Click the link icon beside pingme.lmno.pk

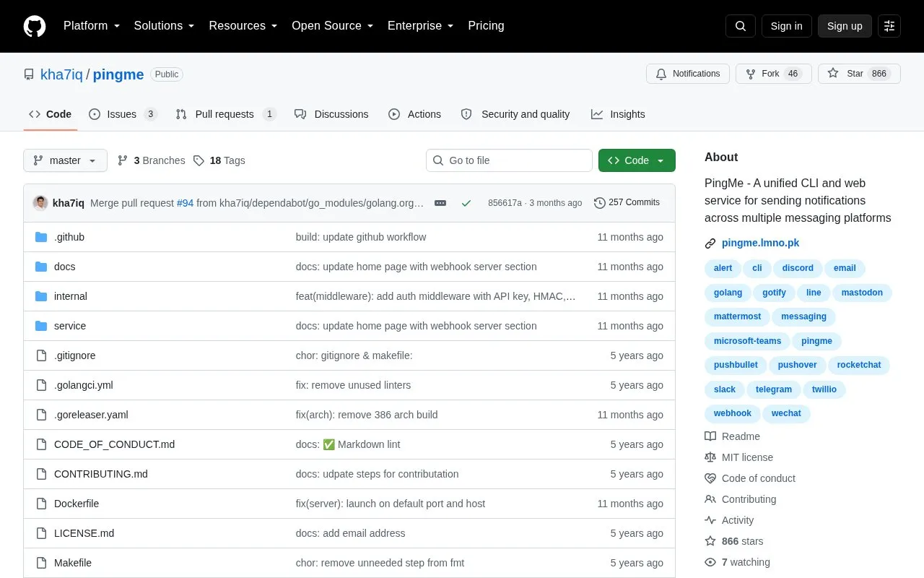(x=710, y=243)
